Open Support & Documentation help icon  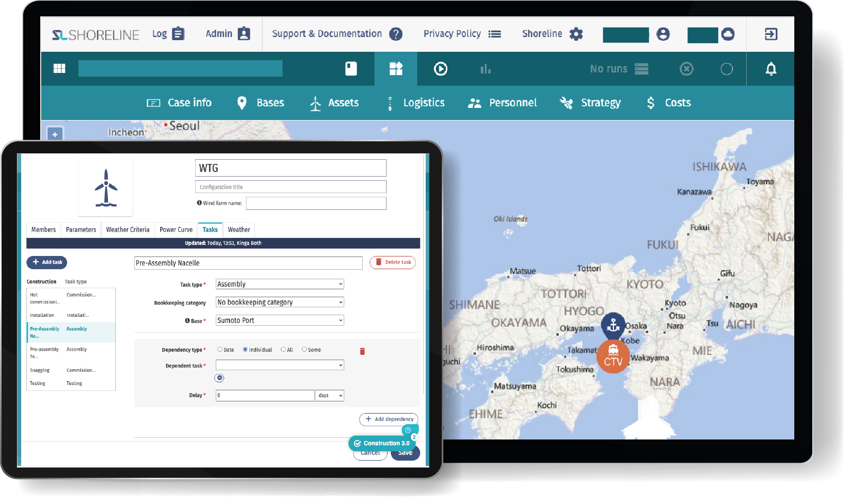click(396, 34)
